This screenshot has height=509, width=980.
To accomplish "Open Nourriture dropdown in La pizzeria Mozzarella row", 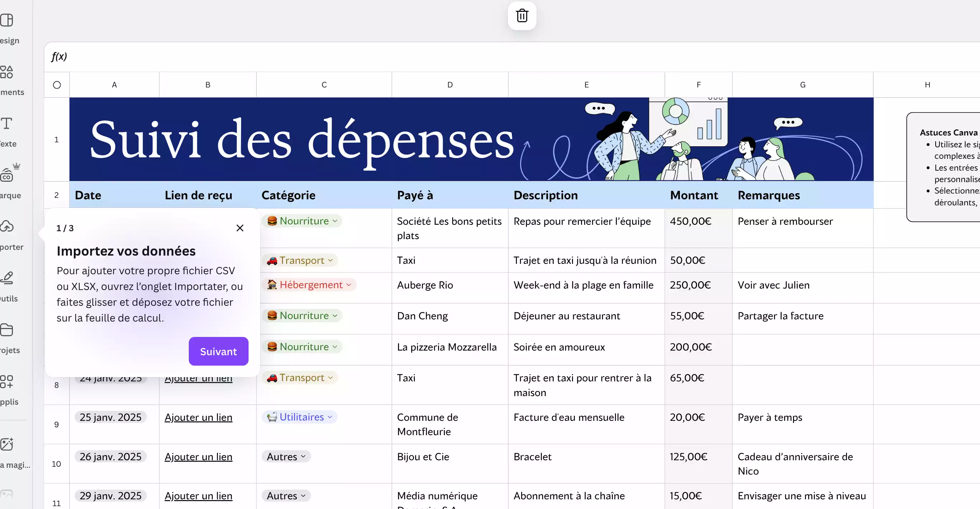I will pyautogui.click(x=302, y=346).
